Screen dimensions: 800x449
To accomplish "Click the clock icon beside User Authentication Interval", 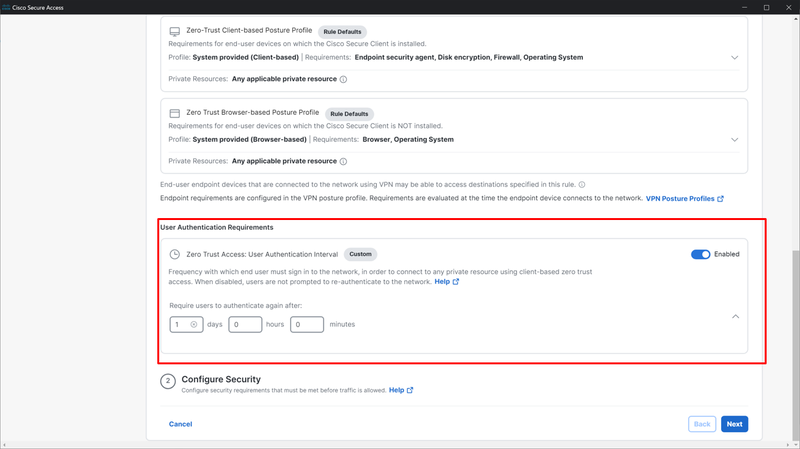I will click(x=174, y=254).
